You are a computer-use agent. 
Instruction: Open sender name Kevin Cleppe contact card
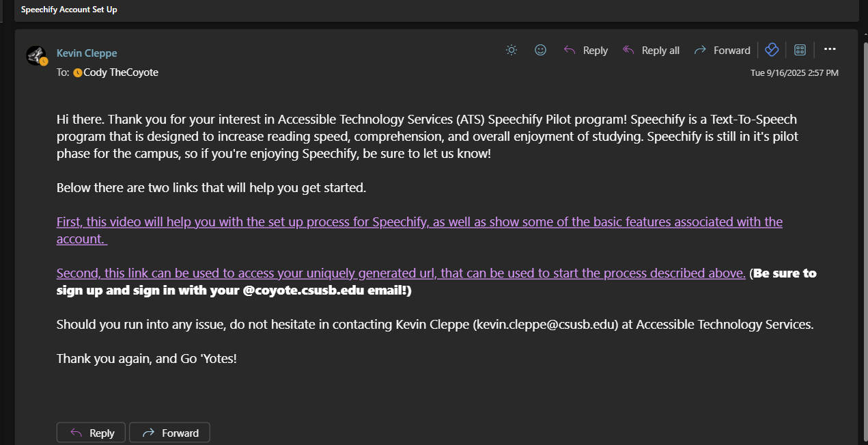click(x=87, y=53)
